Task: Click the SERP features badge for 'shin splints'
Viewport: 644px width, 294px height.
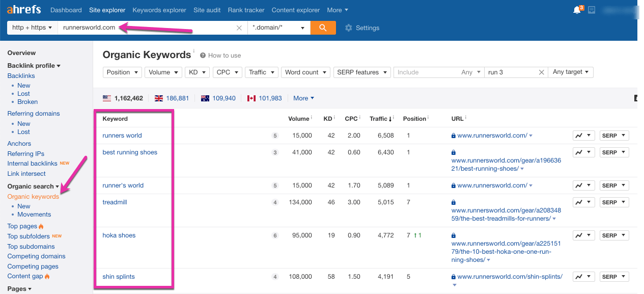Action: [275, 277]
